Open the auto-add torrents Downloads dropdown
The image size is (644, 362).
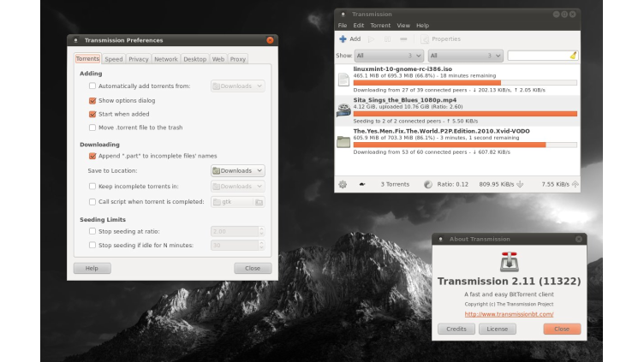pyautogui.click(x=238, y=86)
